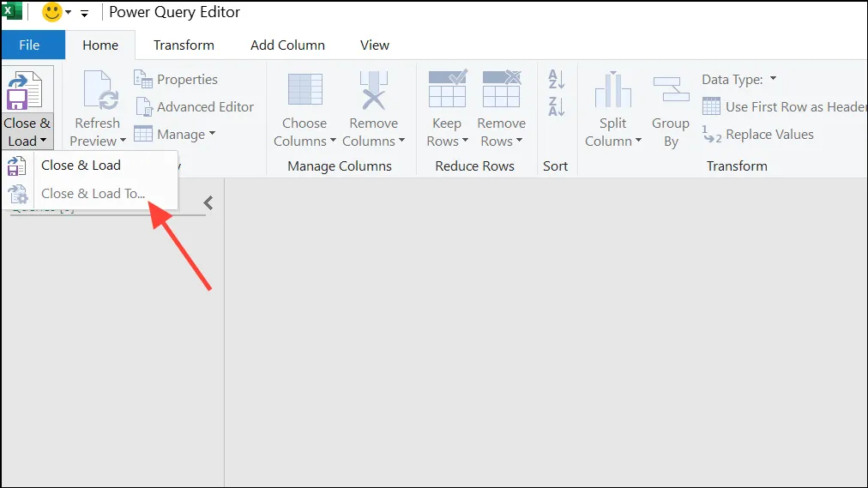Image resolution: width=868 pixels, height=488 pixels.
Task: Click the Choose Columns table icon
Action: 305,89
